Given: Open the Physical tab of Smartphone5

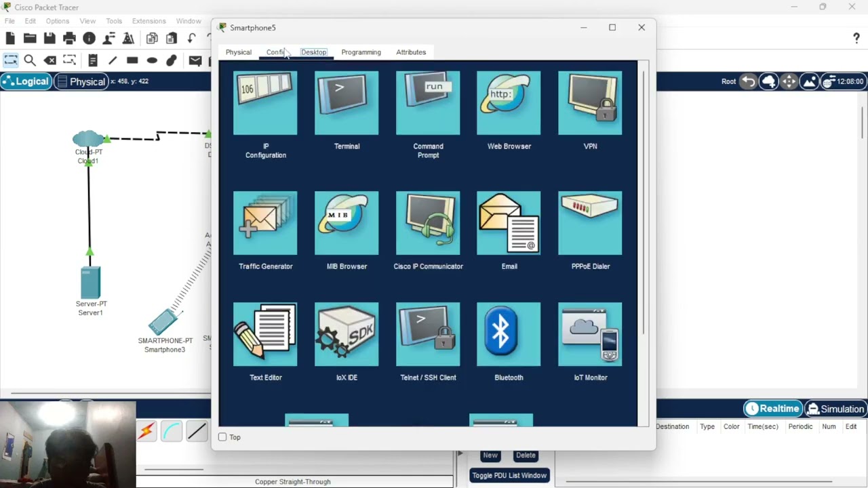Looking at the screenshot, I should pos(239,52).
